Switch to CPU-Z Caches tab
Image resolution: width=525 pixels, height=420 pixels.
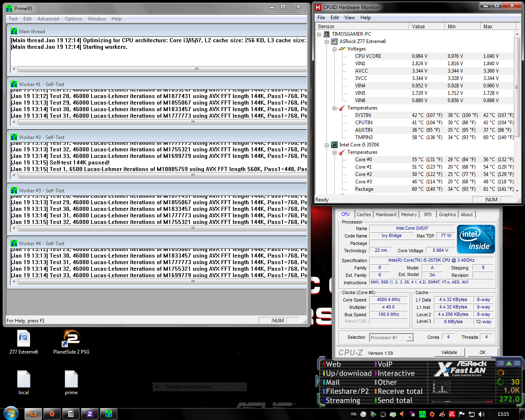pos(363,215)
